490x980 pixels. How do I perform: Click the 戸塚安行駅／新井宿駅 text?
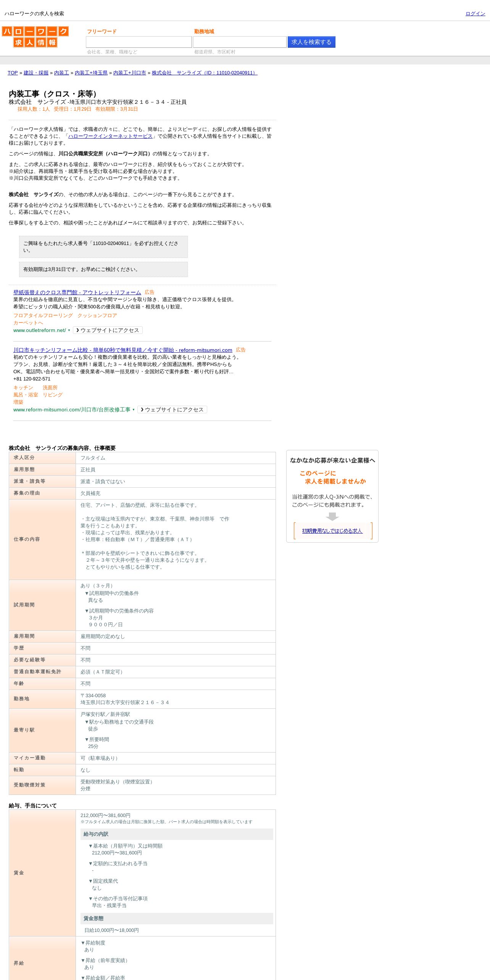click(x=105, y=714)
